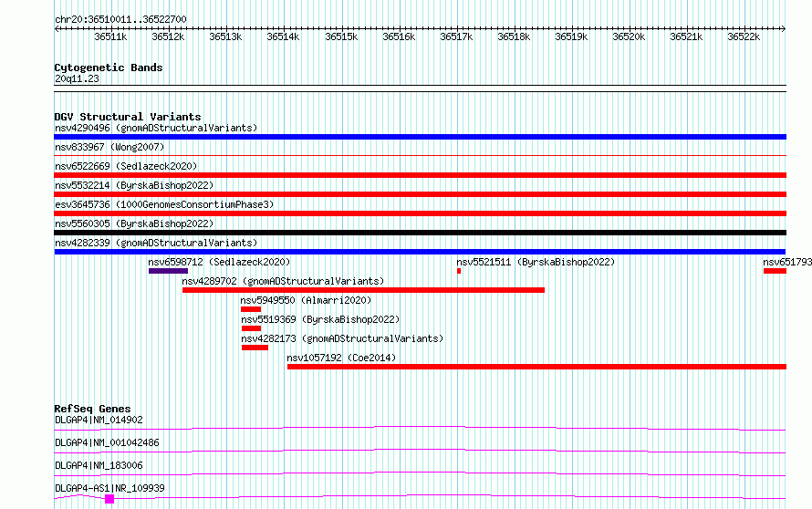Viewport: 812px width, 509px height.
Task: Click the red esv3645736 variant bar
Action: point(420,213)
